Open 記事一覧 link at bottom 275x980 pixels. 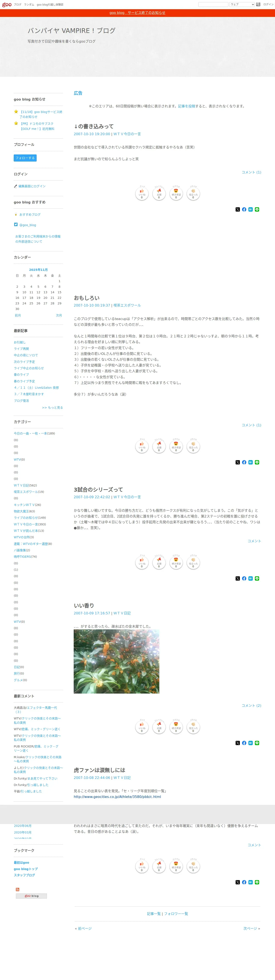click(154, 914)
